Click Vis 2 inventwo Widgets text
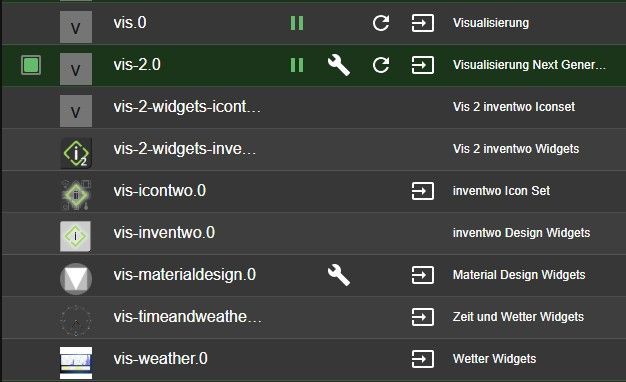This screenshot has height=382, width=626. click(x=516, y=149)
